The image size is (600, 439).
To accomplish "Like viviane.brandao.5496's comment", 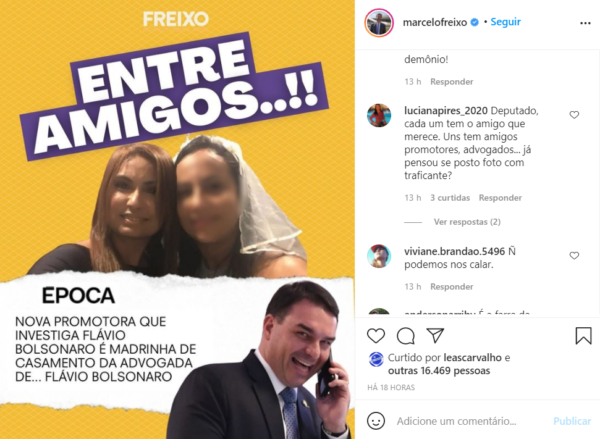I will (574, 255).
